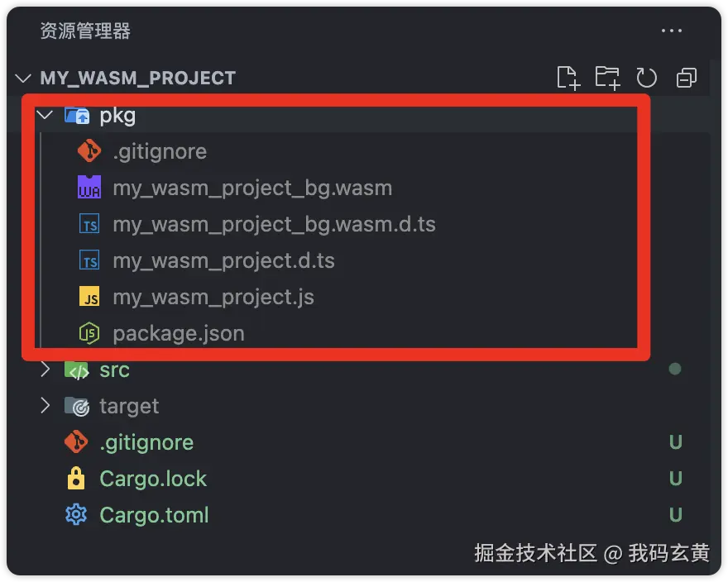
Task: Open my_wasm_project.d.ts file
Action: pos(223,260)
